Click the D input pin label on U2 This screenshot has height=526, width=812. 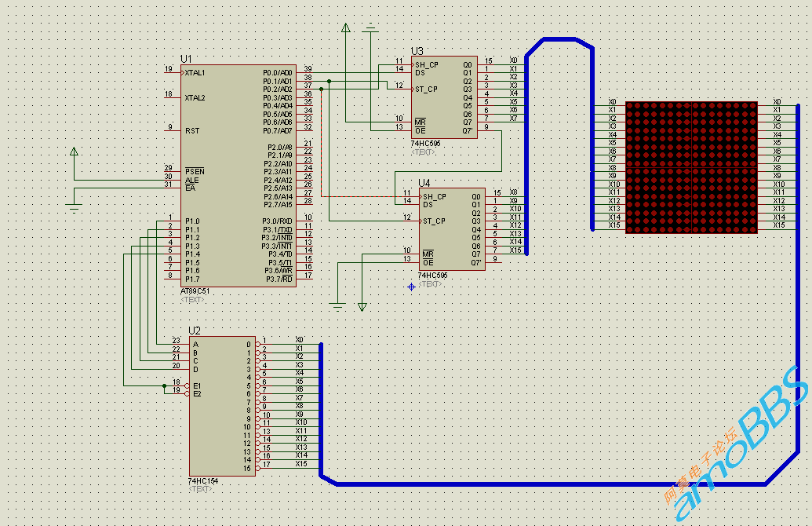pyautogui.click(x=195, y=370)
